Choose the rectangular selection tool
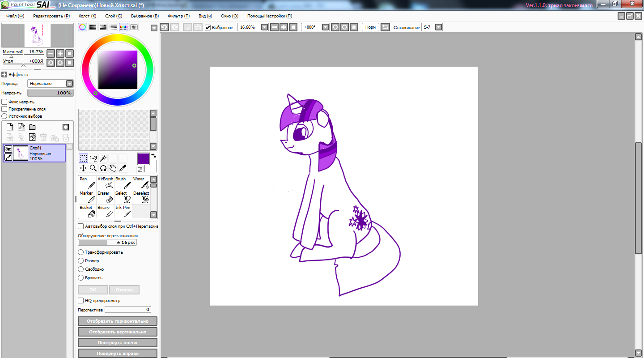The image size is (644, 358). click(84, 158)
